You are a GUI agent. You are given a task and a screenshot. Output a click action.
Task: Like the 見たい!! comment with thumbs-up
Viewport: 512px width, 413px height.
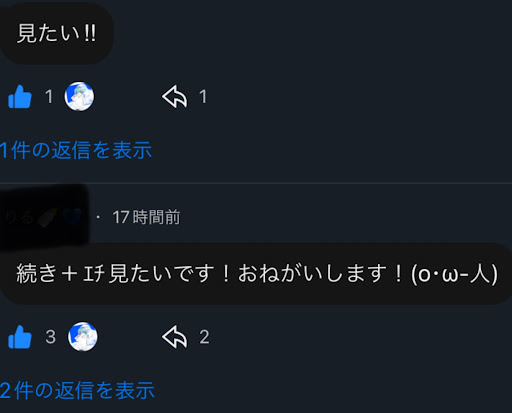point(20,97)
